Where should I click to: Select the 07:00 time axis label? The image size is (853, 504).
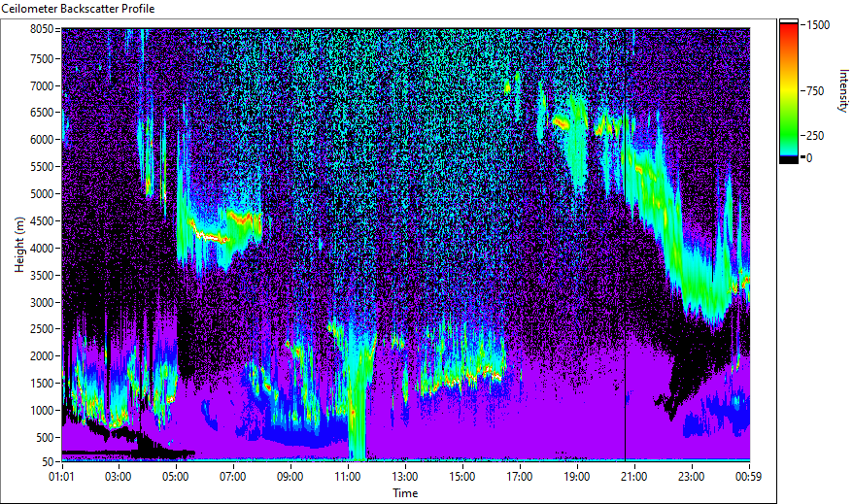pos(233,477)
